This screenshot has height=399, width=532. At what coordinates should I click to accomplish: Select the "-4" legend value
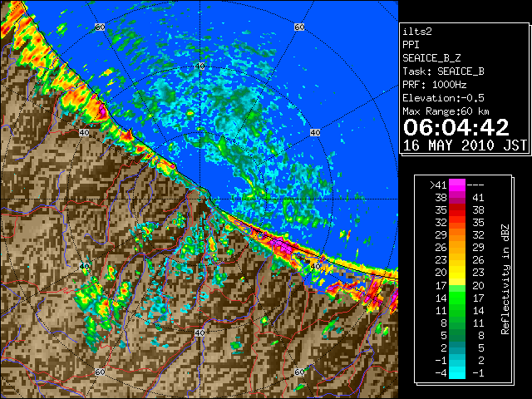(x=441, y=373)
